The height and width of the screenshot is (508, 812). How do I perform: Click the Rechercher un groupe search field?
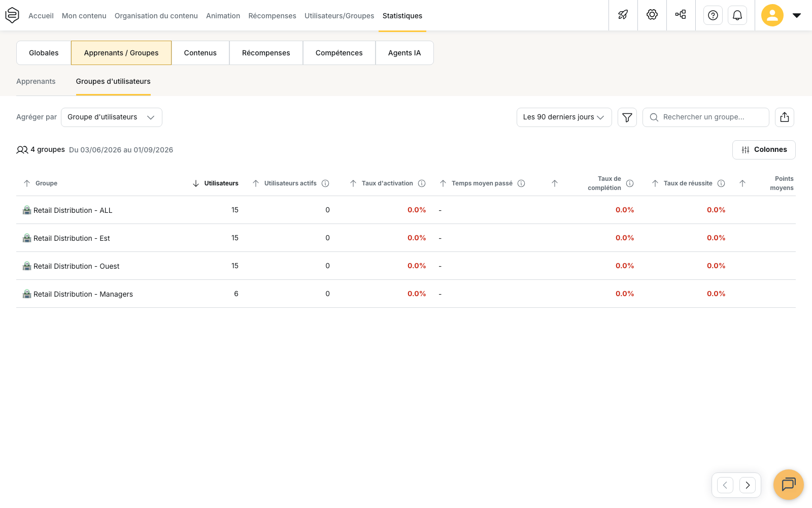click(x=706, y=117)
